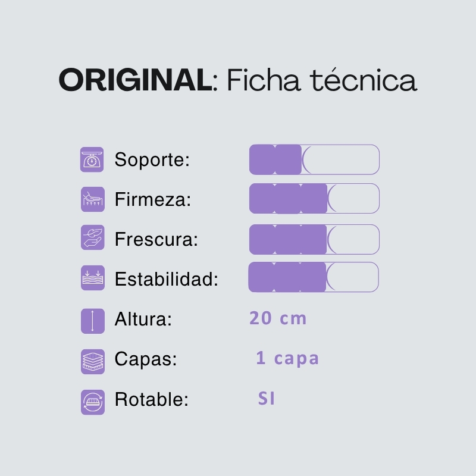Click the Capas stacked layers icon
Screen dimensions: 476x476
(92, 361)
